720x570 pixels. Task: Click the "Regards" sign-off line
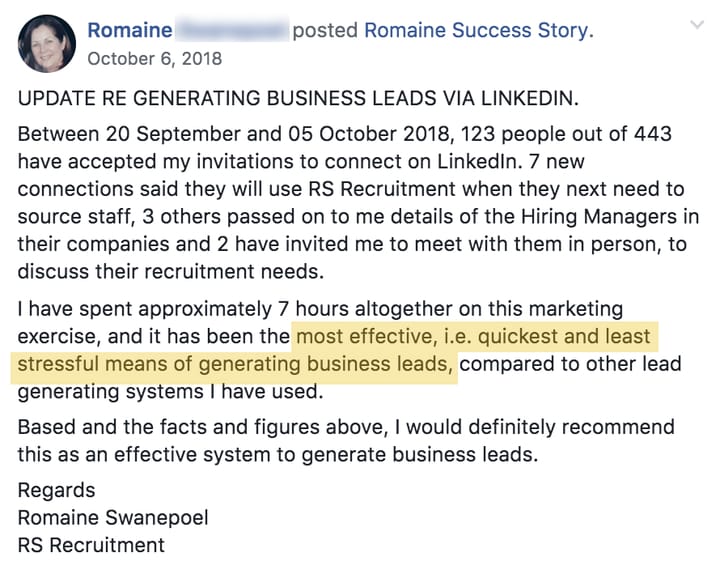pos(56,490)
